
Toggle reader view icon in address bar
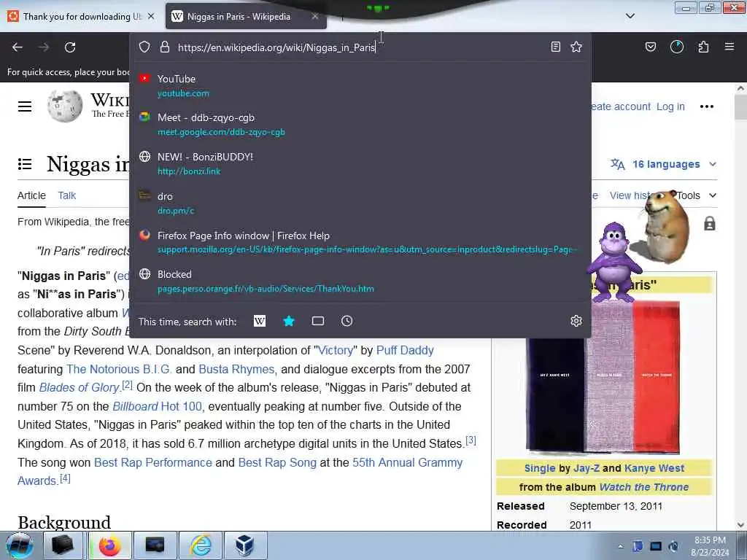555,47
